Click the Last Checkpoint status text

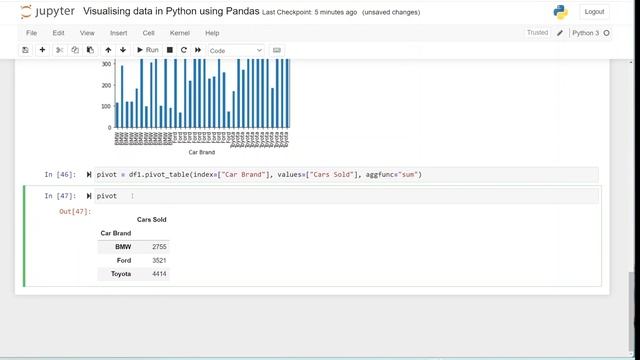click(x=309, y=12)
